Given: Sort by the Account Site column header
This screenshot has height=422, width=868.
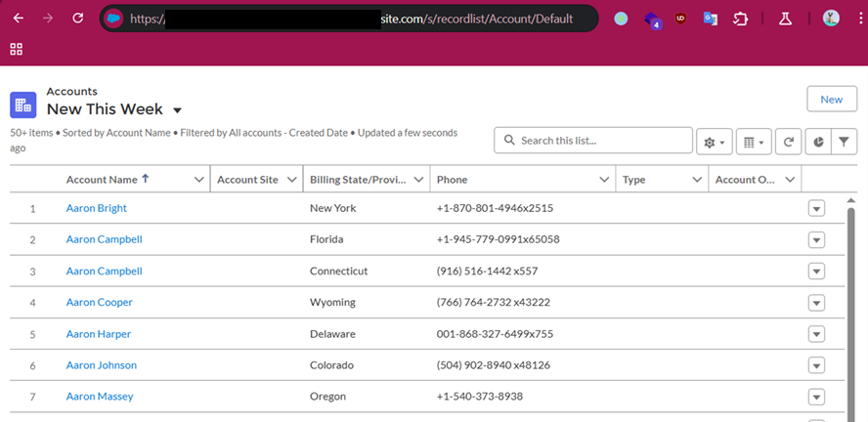Looking at the screenshot, I should click(x=247, y=179).
